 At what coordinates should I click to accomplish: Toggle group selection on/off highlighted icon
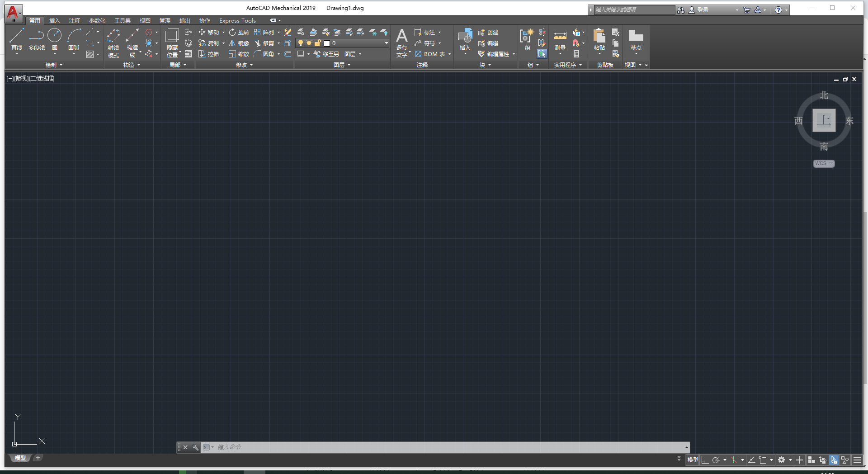[542, 54]
